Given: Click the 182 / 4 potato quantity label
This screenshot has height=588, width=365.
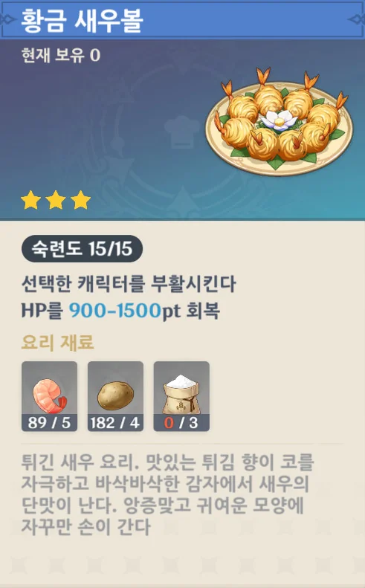Looking at the screenshot, I should point(115,423).
